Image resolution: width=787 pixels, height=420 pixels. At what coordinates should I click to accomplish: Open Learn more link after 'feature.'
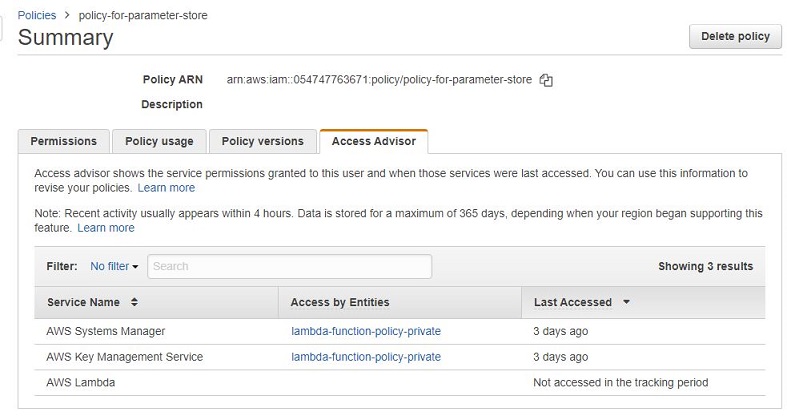pos(106,228)
